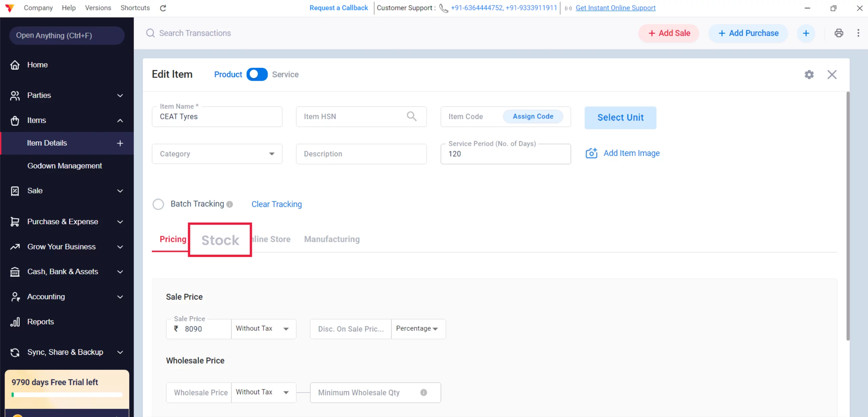
Task: Enable Batch Tracking radio button
Action: 158,204
